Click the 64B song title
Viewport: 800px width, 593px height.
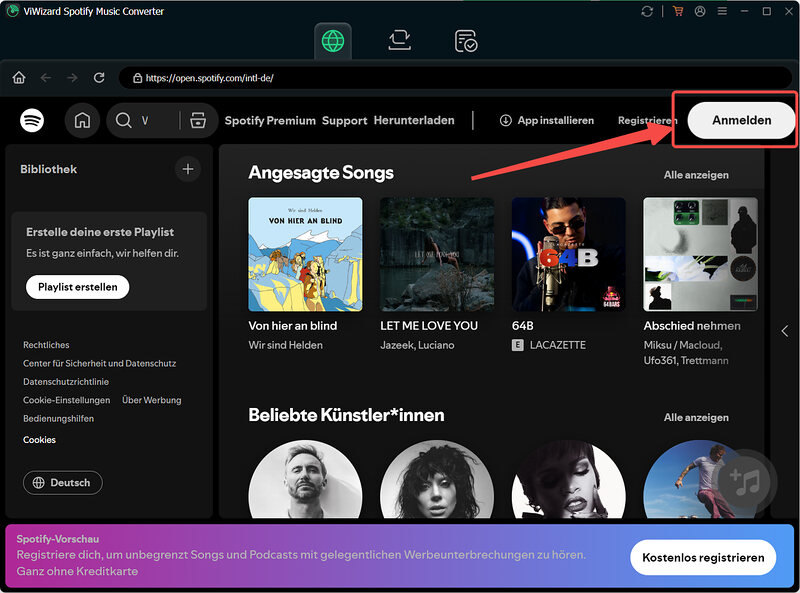pos(522,326)
